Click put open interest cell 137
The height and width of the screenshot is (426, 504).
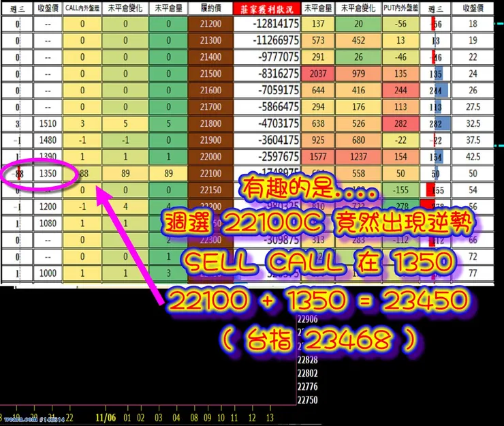(318, 24)
